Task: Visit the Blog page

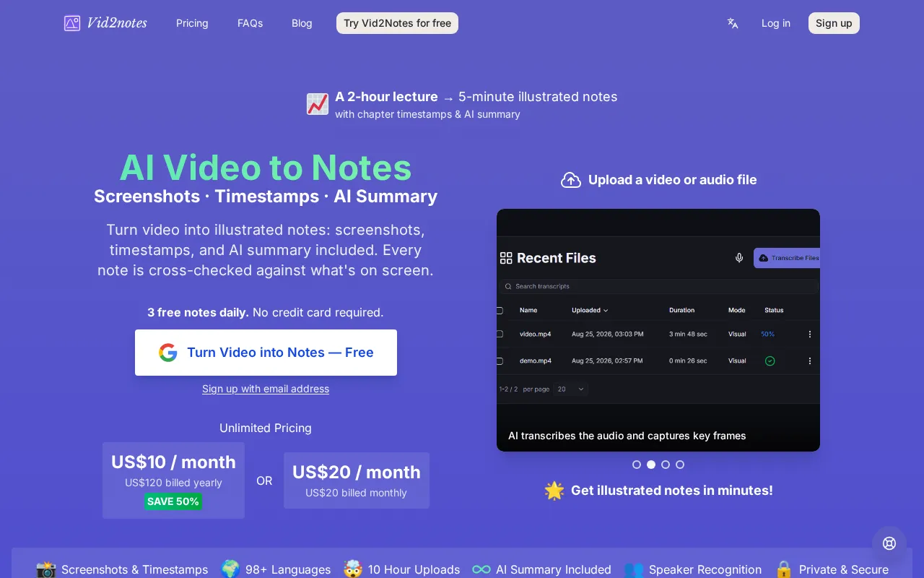Action: click(x=302, y=23)
